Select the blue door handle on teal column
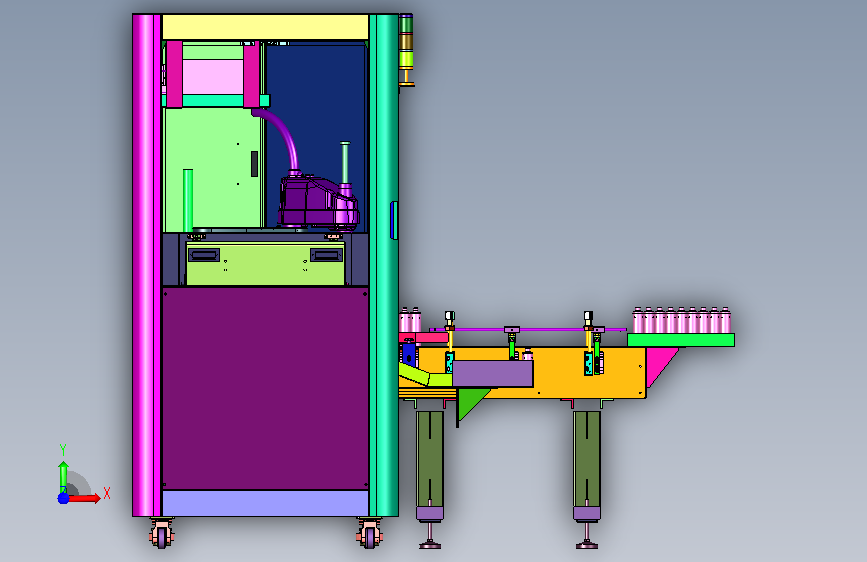This screenshot has width=867, height=562. coord(394,220)
